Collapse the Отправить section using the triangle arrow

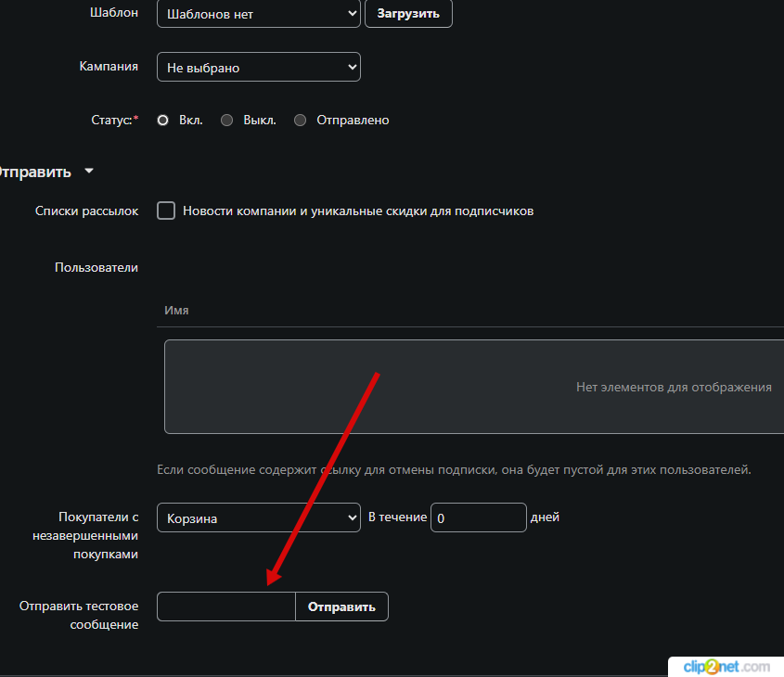tap(89, 172)
